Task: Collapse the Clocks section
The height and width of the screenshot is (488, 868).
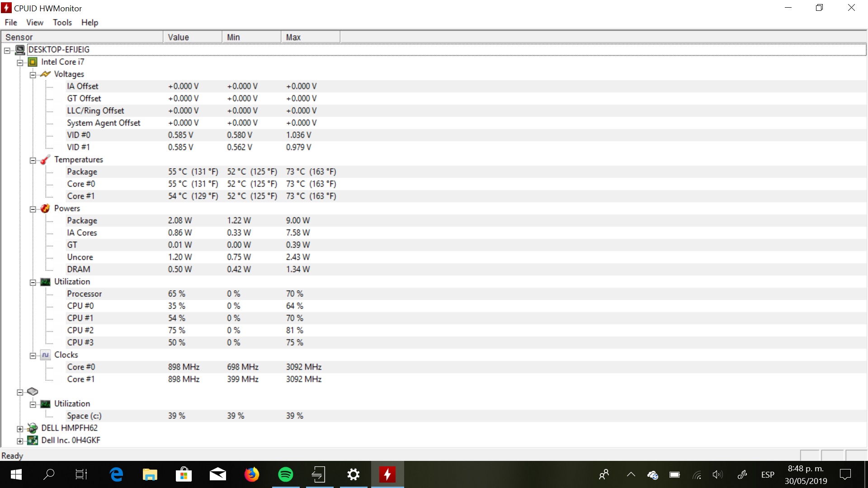Action: tap(33, 356)
